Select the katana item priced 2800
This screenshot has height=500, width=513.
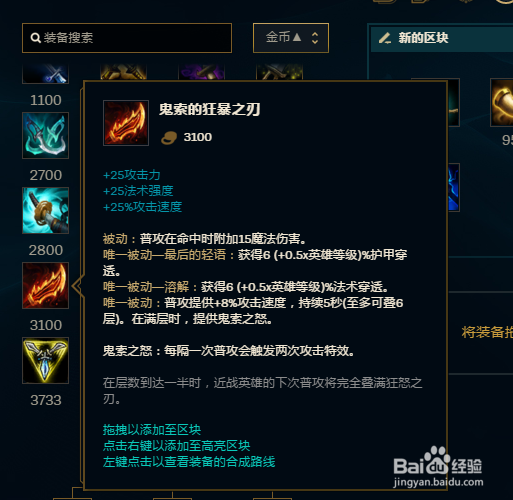click(x=45, y=210)
